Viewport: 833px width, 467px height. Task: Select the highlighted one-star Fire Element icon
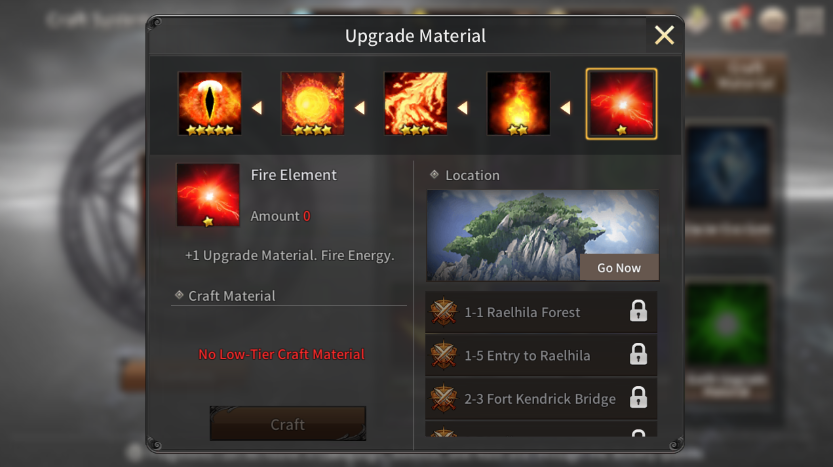coord(622,104)
